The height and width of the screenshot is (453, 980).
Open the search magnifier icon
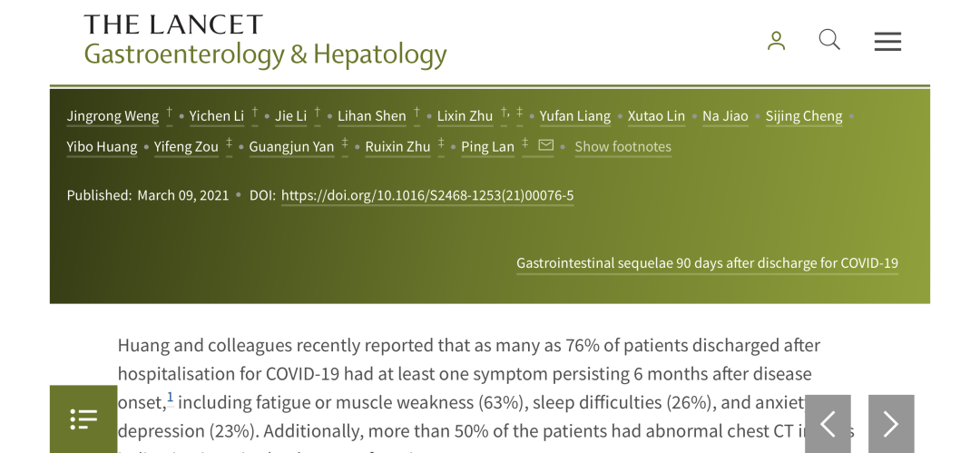[829, 40]
